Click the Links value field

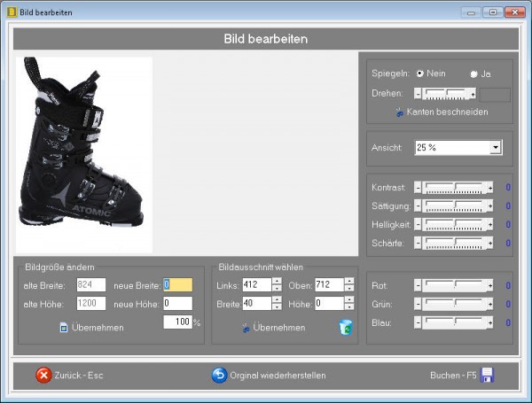257,284
